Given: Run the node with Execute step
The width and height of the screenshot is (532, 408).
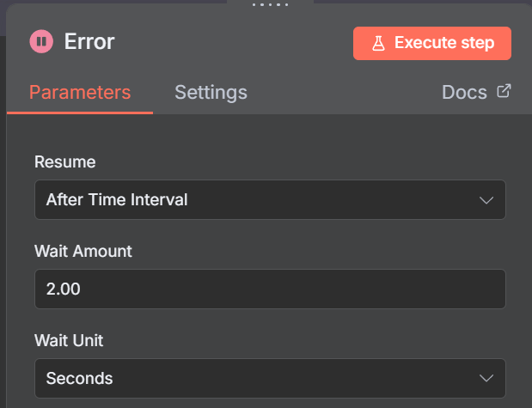Looking at the screenshot, I should tap(432, 44).
